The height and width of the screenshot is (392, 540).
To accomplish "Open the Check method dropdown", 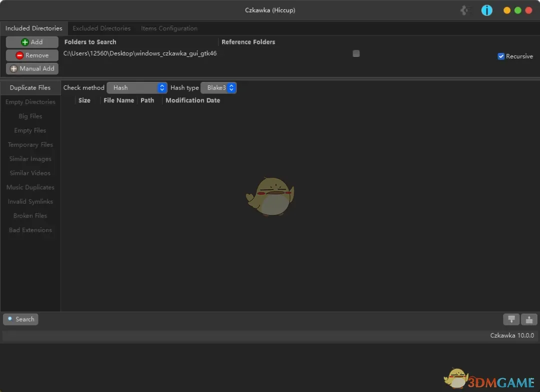I will pos(136,87).
